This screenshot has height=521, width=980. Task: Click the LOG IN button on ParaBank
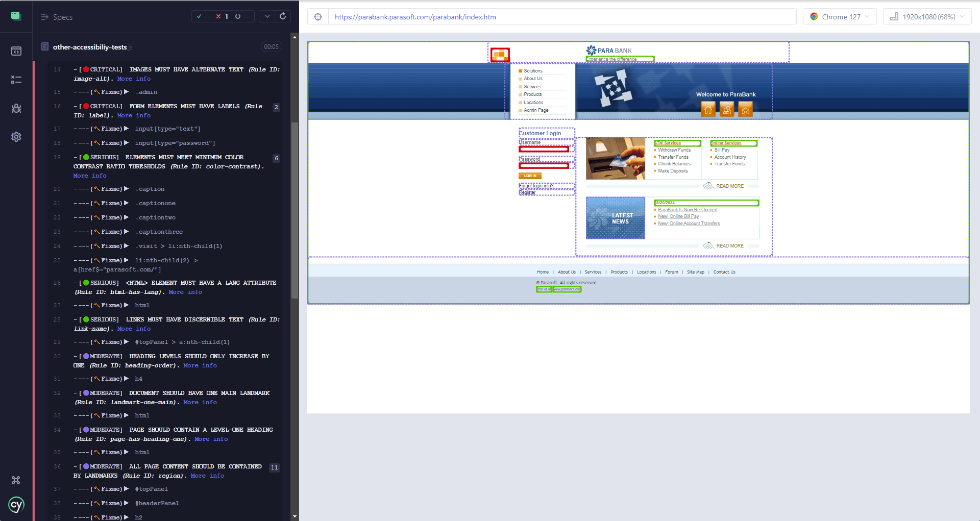(x=529, y=176)
